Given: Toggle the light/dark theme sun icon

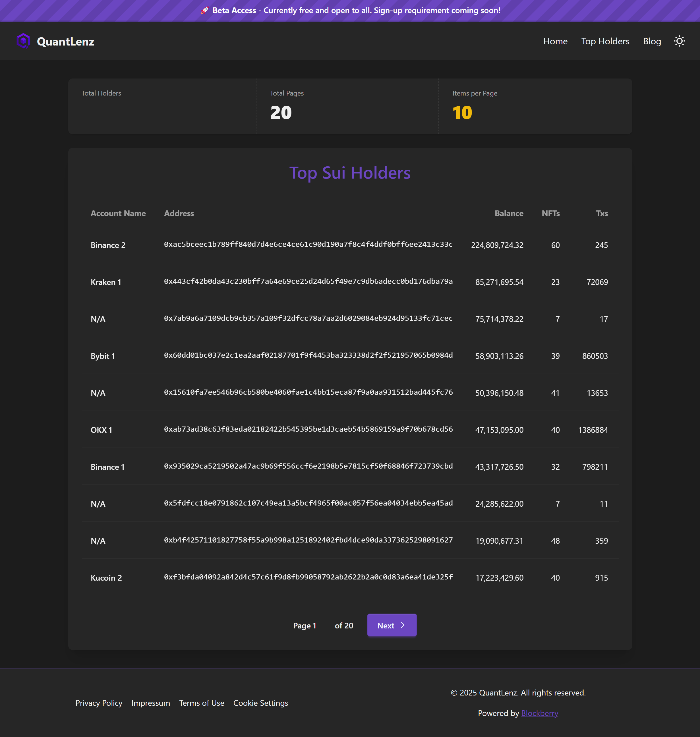Looking at the screenshot, I should [x=679, y=41].
